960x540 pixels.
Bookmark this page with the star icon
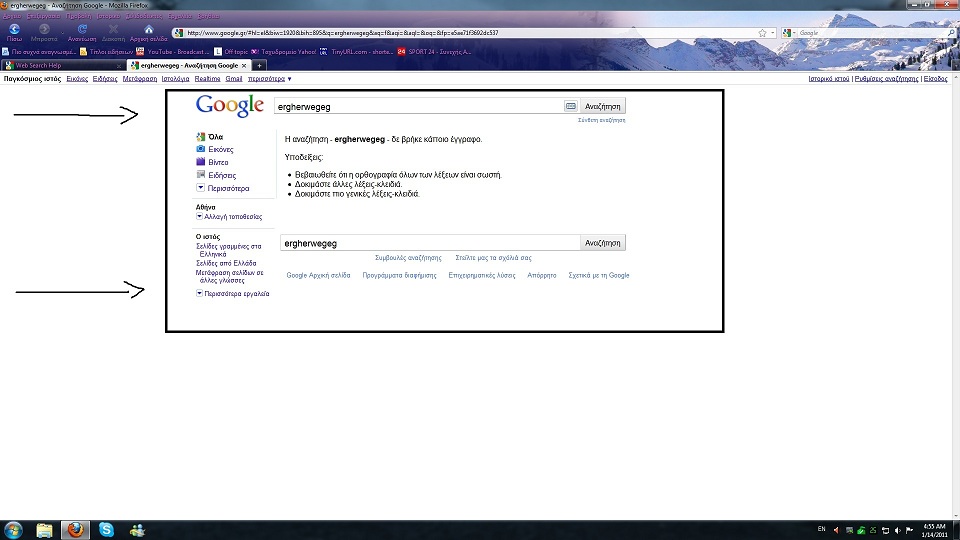click(x=762, y=33)
